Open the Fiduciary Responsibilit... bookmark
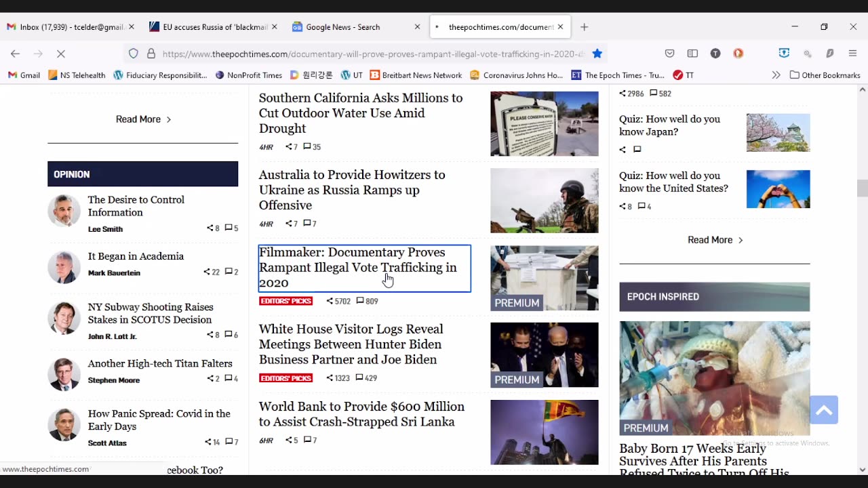The height and width of the screenshot is (488, 868). point(160,75)
